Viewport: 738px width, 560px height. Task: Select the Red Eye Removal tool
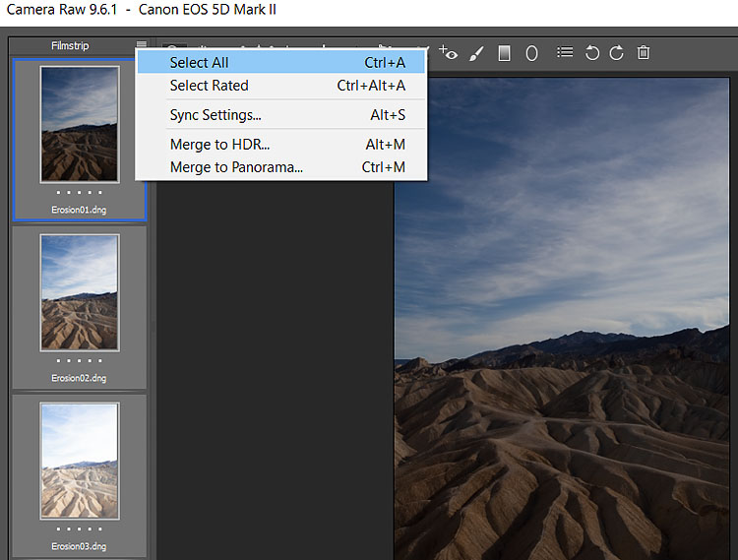click(448, 53)
